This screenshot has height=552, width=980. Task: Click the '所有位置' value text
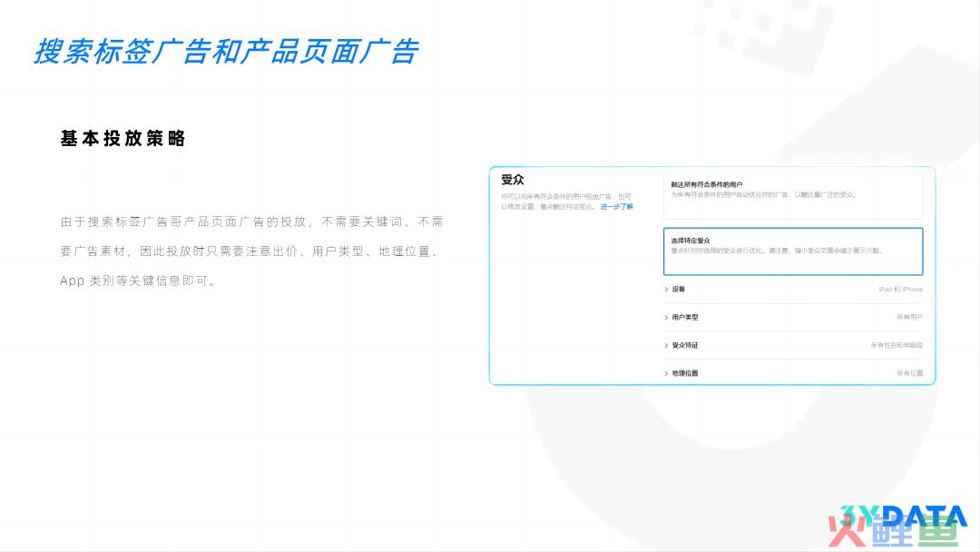pos(910,373)
